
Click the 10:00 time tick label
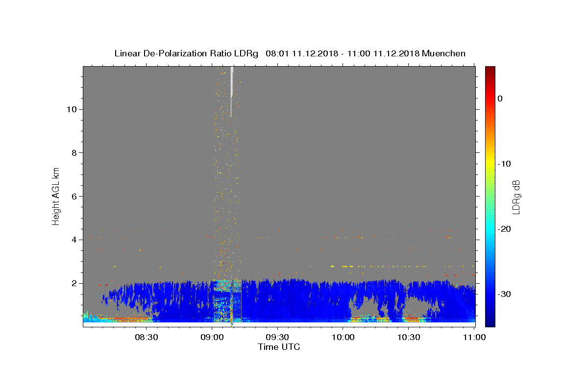tap(343, 337)
